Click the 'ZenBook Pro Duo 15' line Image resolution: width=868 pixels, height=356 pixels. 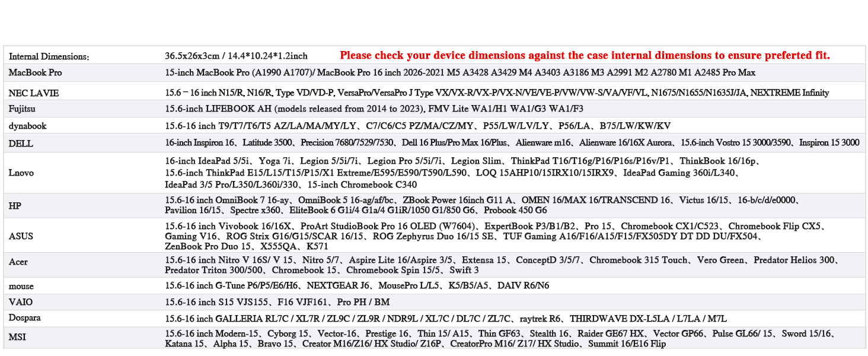click(247, 246)
